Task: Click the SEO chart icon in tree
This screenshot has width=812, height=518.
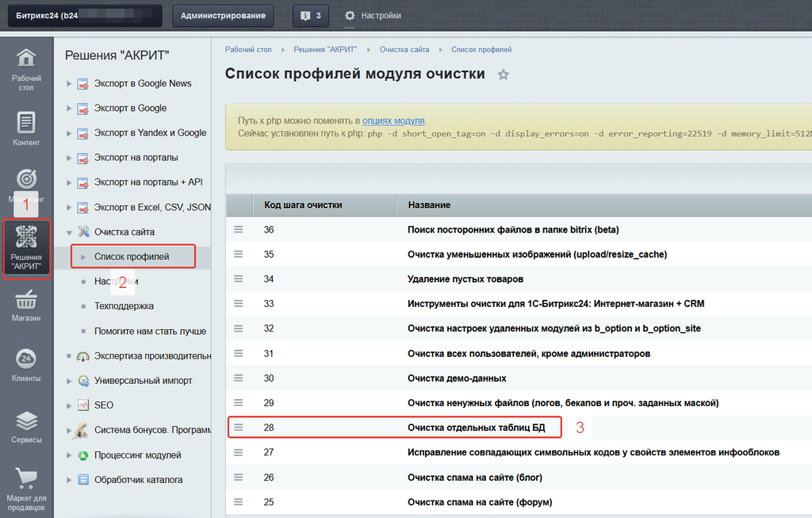Action: pyautogui.click(x=82, y=405)
